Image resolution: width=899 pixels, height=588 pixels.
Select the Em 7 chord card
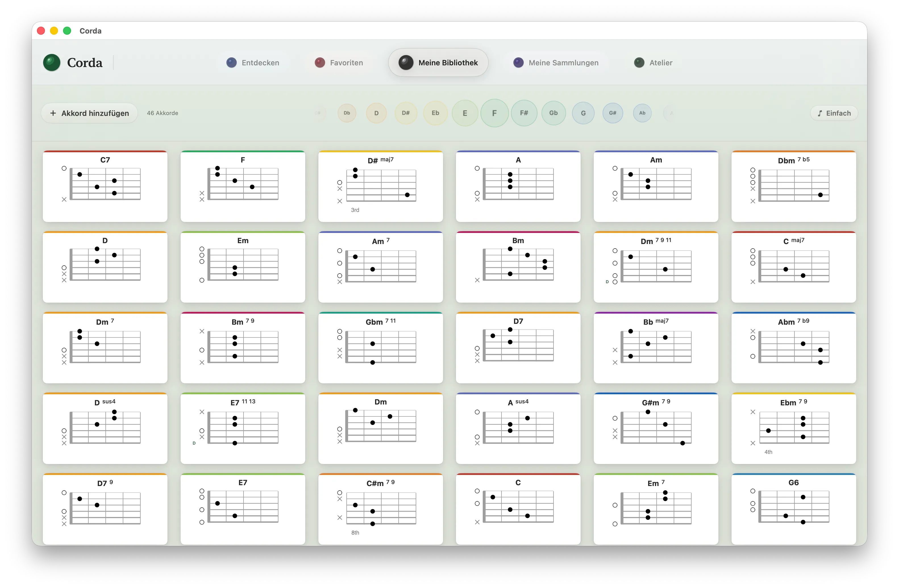click(x=656, y=509)
